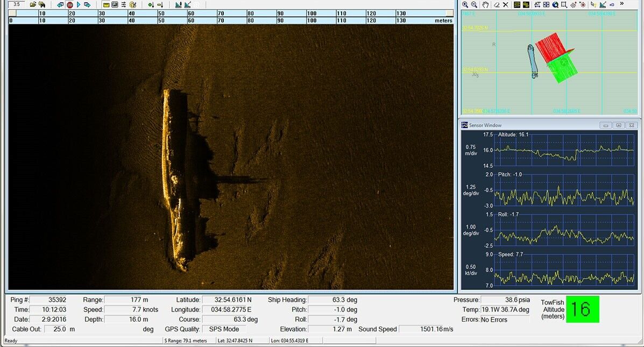
Task: Click the speed ratio box showing 3:5
Action: click(16, 4)
